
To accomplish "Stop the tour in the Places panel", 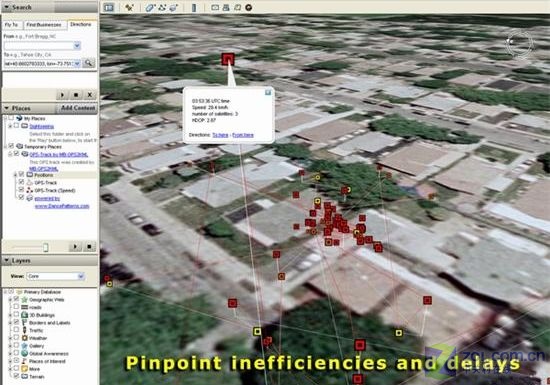I will 89,247.
